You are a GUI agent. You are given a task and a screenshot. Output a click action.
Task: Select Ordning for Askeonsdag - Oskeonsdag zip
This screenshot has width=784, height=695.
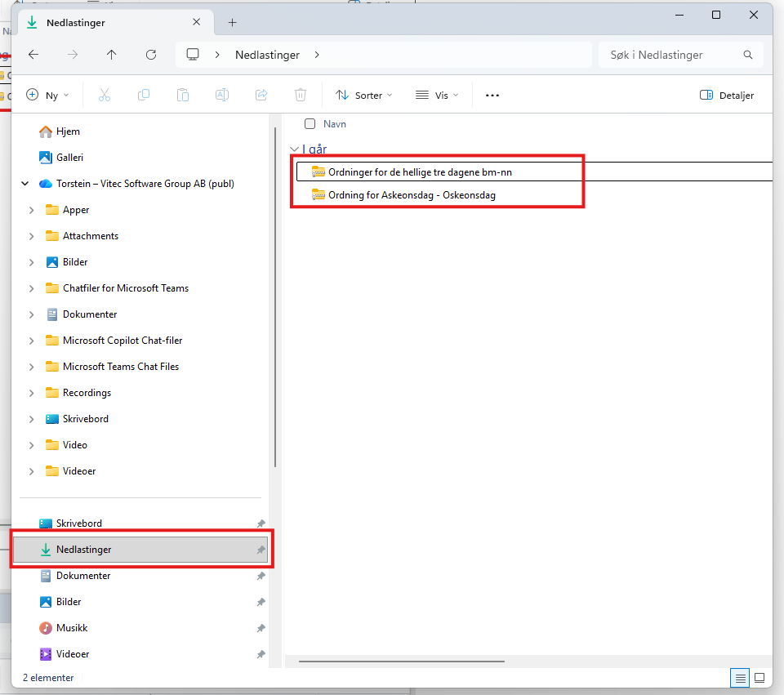[412, 195]
